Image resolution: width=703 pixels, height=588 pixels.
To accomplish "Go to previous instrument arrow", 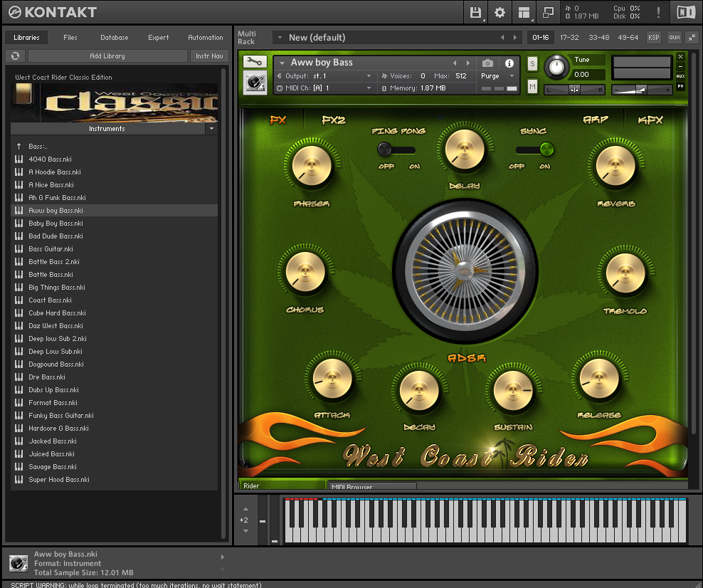I will [x=455, y=63].
